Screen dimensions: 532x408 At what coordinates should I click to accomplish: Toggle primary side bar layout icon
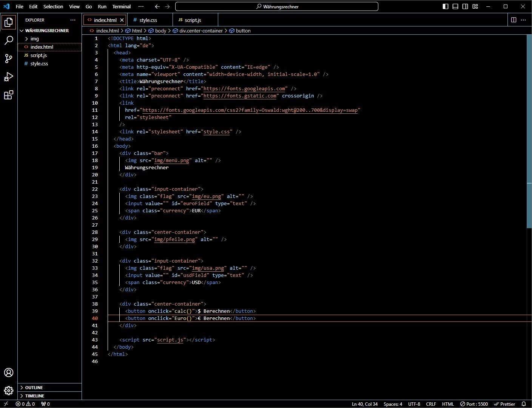[446, 6]
